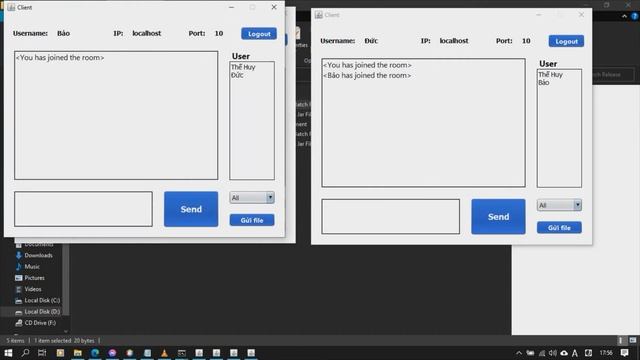Viewport: 640px width, 360px height.
Task: Minimize Bảo's Client window
Action: tap(231, 7)
